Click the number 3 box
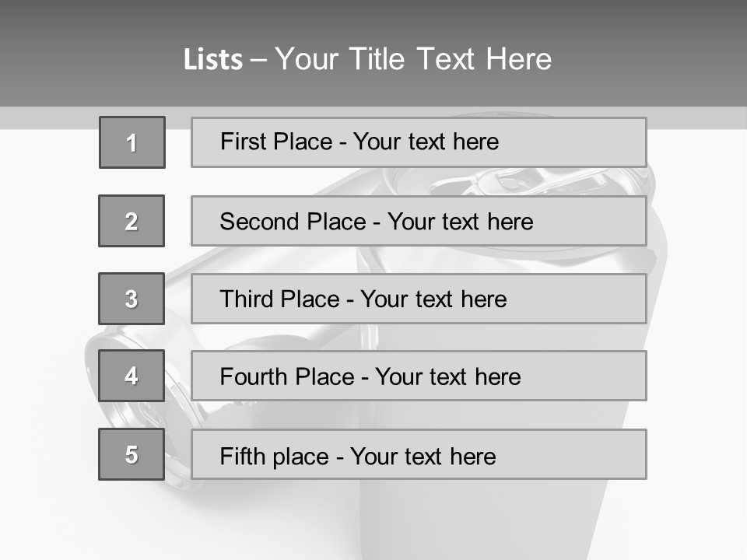This screenshot has width=747, height=560. click(132, 299)
